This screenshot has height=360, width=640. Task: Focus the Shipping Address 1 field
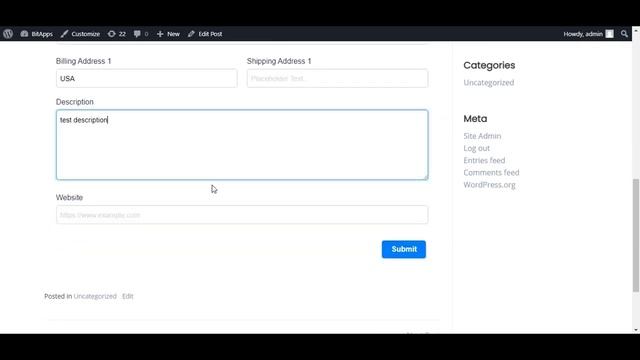pos(337,78)
